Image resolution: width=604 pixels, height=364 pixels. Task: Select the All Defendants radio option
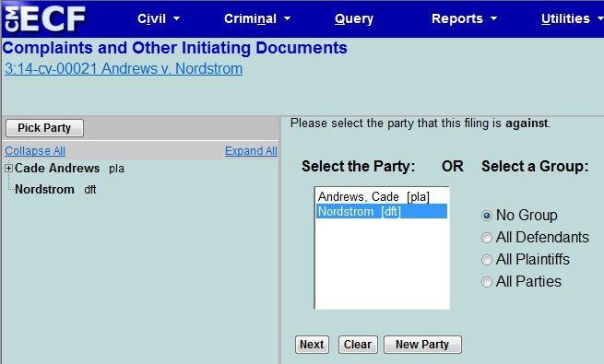tap(487, 238)
